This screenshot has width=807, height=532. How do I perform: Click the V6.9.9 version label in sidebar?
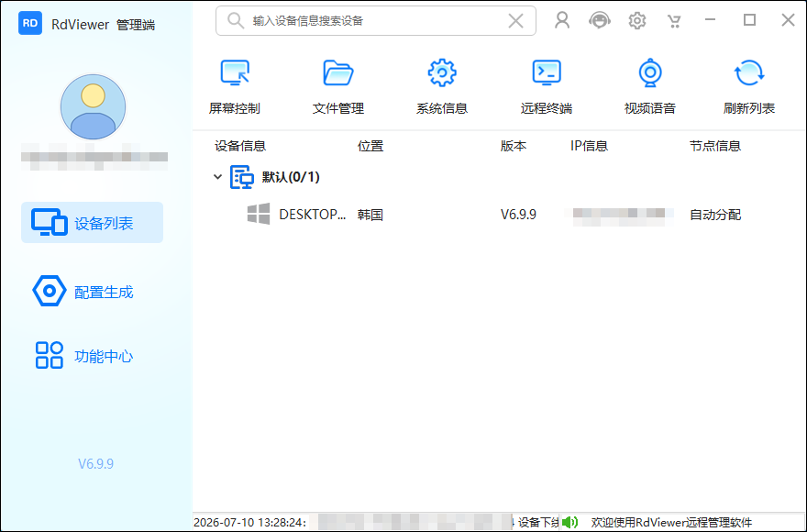tap(95, 463)
